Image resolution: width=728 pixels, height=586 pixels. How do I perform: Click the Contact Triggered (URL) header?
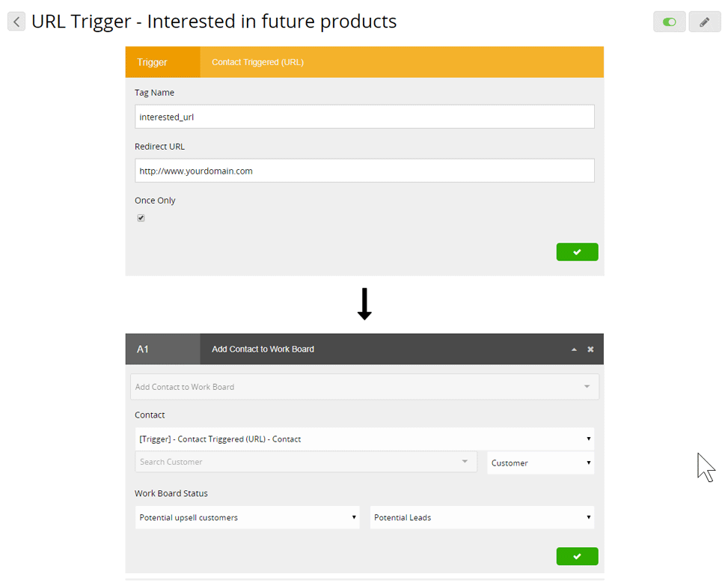pos(257,62)
